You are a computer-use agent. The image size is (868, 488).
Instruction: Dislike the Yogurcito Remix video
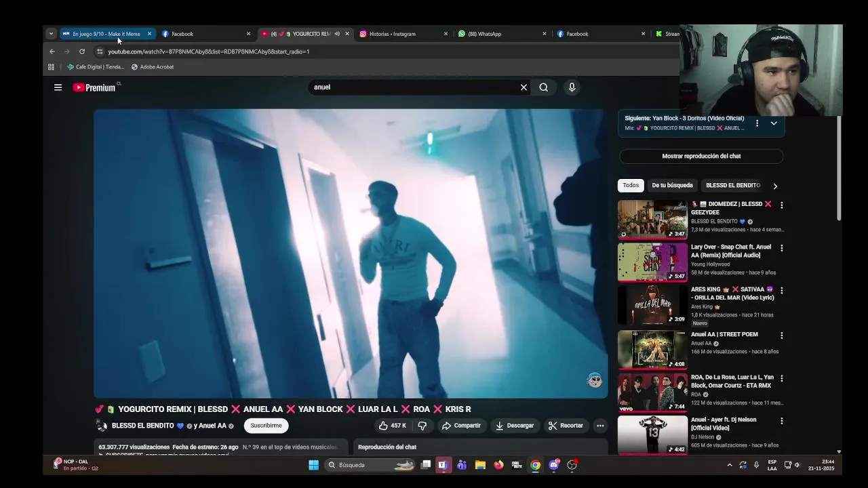coord(422,426)
